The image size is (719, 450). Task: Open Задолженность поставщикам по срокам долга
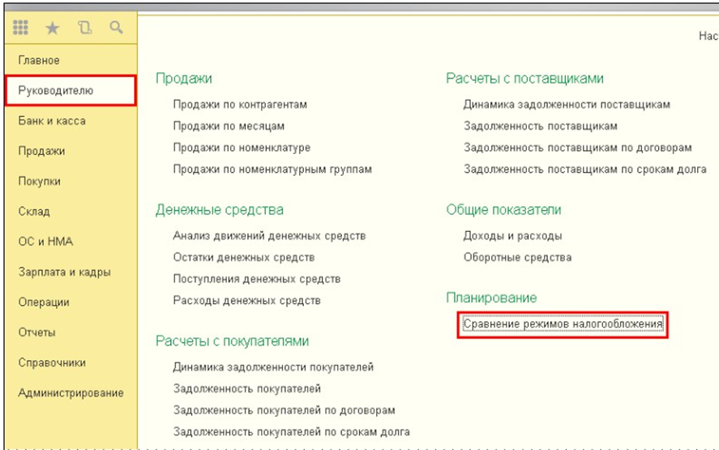pyautogui.click(x=585, y=169)
